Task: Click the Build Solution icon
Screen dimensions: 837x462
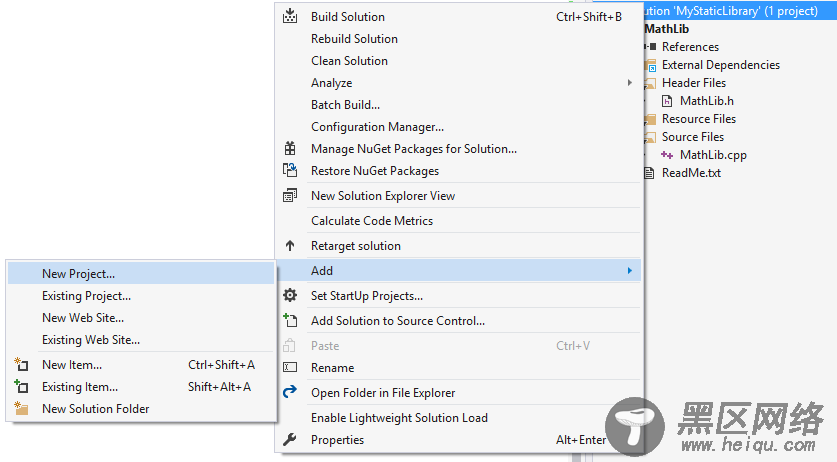Action: coord(290,16)
